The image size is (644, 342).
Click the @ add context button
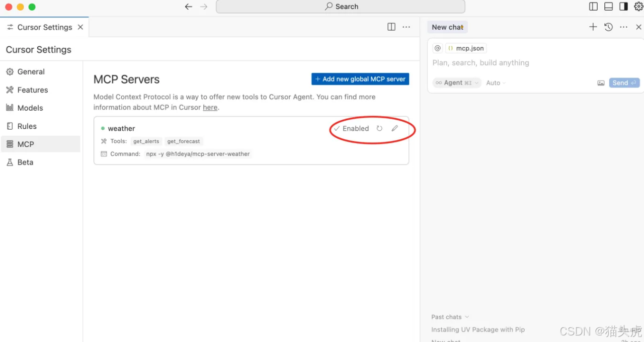pos(438,48)
